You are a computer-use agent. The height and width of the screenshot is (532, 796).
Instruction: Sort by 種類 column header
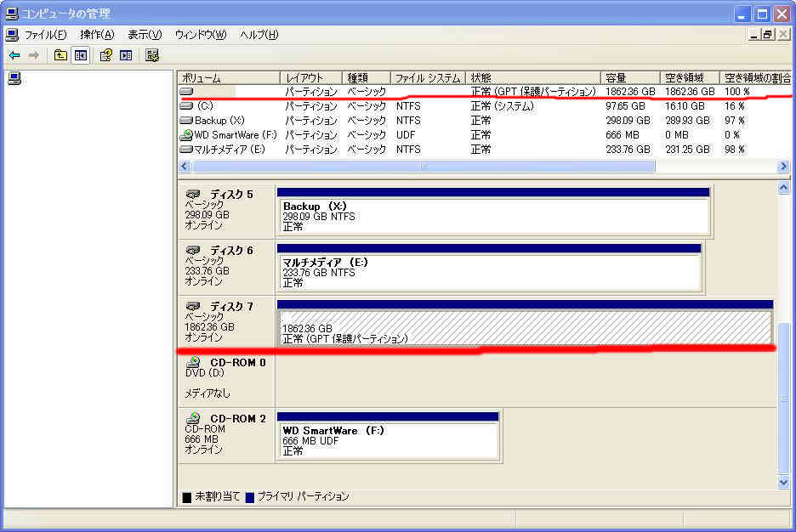coord(367,78)
